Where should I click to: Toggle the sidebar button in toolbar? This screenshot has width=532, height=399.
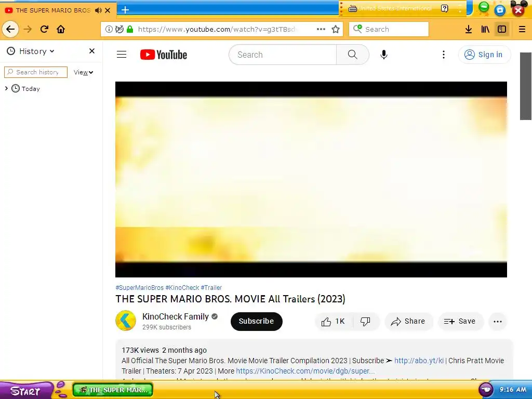click(x=502, y=29)
